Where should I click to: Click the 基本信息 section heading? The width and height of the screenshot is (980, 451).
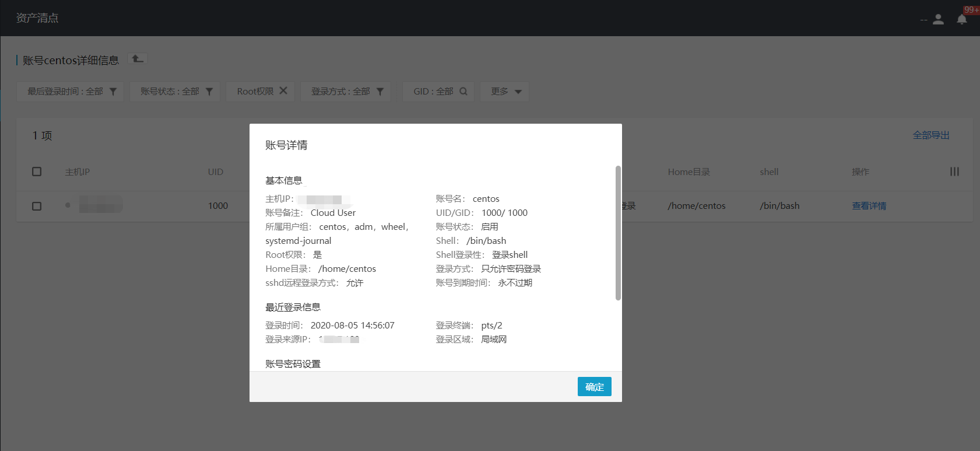(284, 181)
